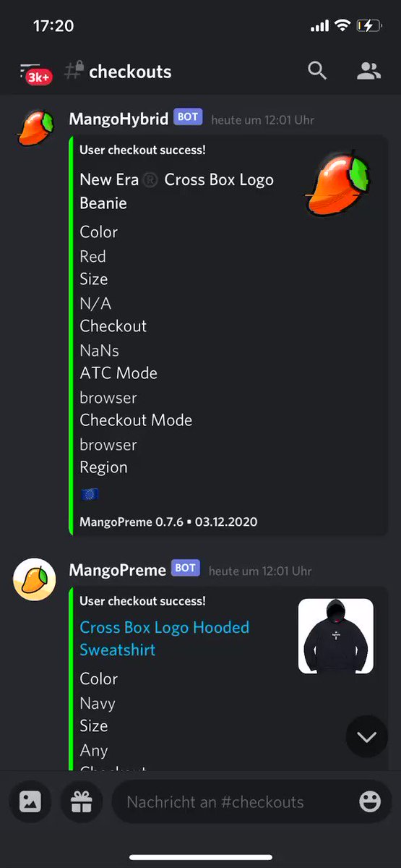Screen dimensions: 401x868
Task: Tap the MangoHybrid username
Action: [x=118, y=119]
